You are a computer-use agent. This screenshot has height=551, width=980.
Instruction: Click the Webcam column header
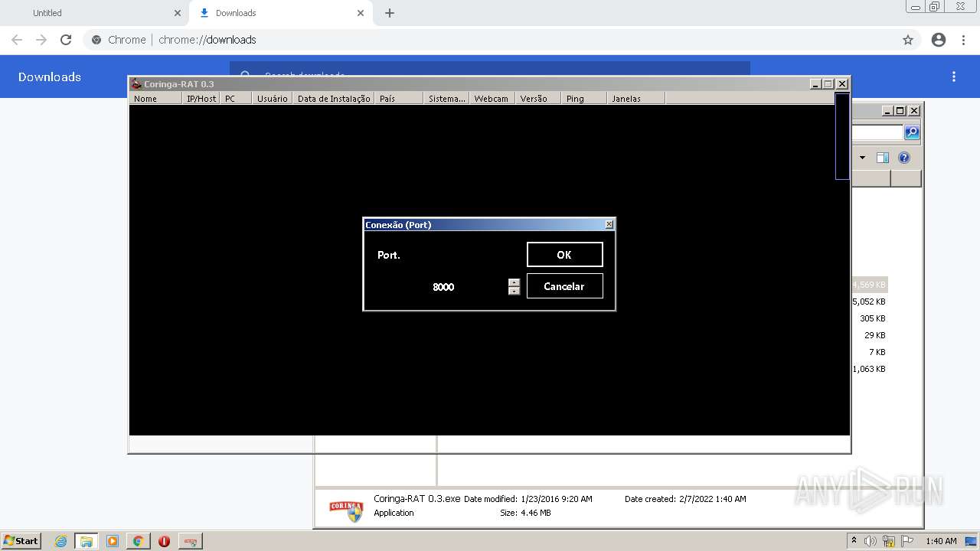[x=492, y=99]
